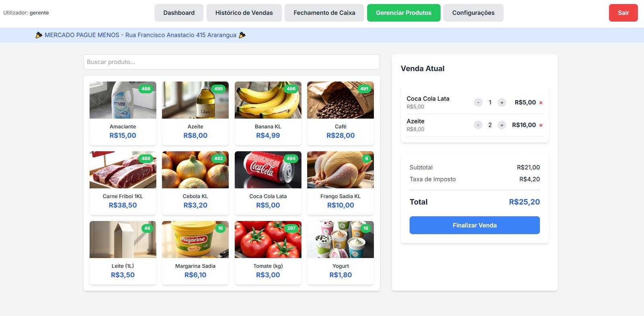Image resolution: width=644 pixels, height=316 pixels.
Task: Add Tomate (kg) to the sale
Action: (x=268, y=252)
